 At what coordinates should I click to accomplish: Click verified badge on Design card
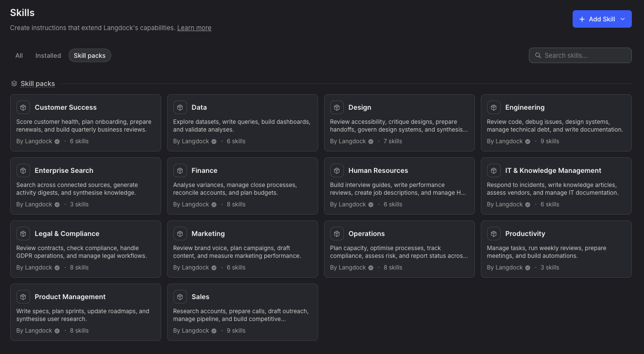(x=371, y=141)
